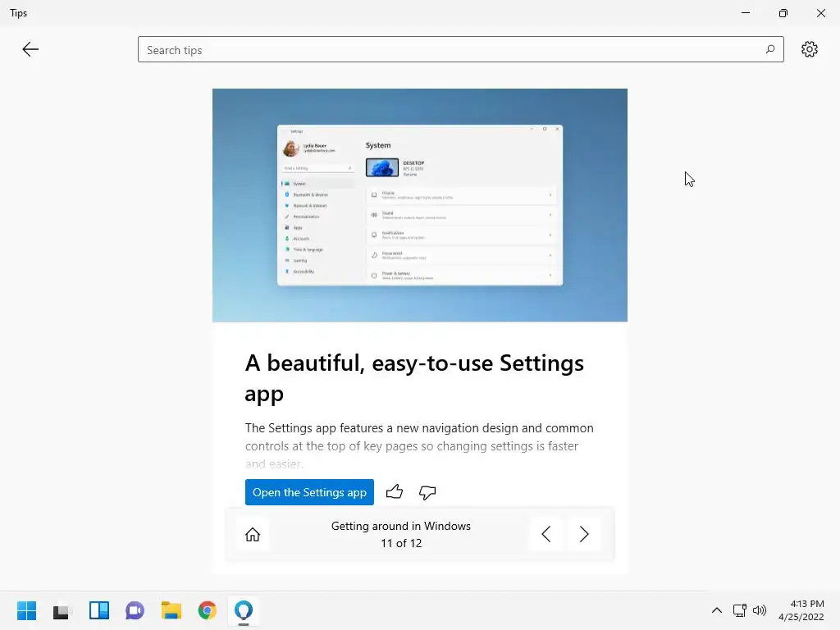Go to the previous tip

546,534
